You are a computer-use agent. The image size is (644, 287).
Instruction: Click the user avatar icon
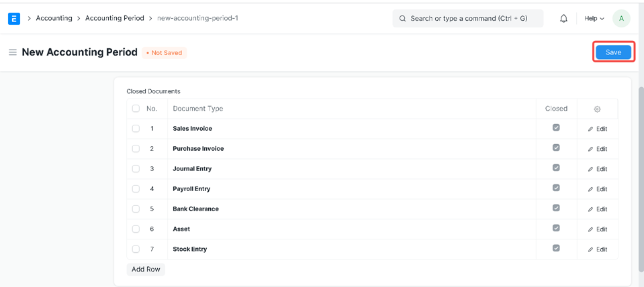pyautogui.click(x=621, y=19)
